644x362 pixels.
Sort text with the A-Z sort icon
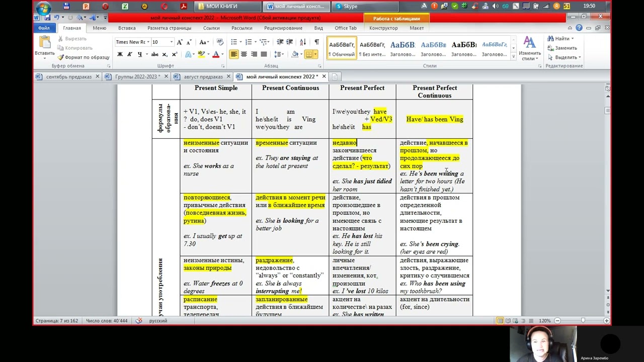tap(303, 42)
